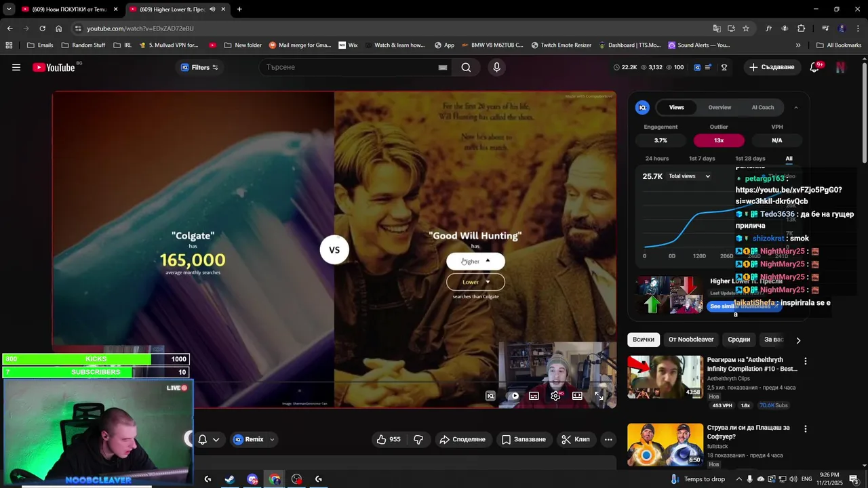Open media controls icon in Chrome toolbar

pyautogui.click(x=825, y=28)
